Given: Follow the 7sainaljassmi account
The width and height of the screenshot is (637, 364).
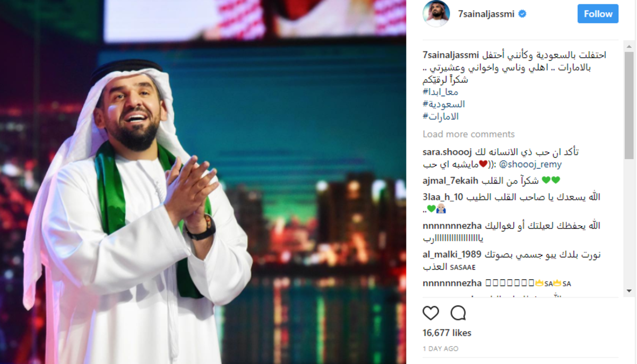Looking at the screenshot, I should [598, 14].
